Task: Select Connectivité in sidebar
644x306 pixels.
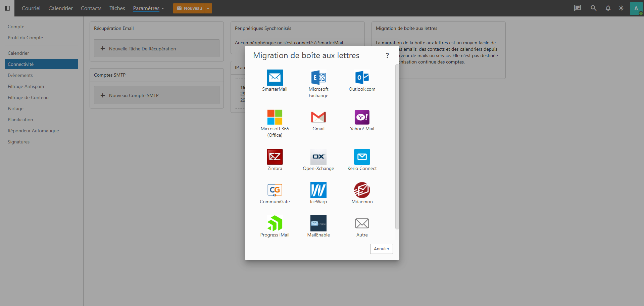Action: pyautogui.click(x=41, y=64)
